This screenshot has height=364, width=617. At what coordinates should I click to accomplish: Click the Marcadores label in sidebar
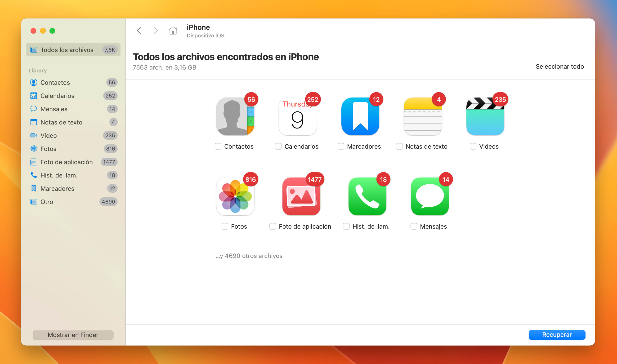[57, 189]
